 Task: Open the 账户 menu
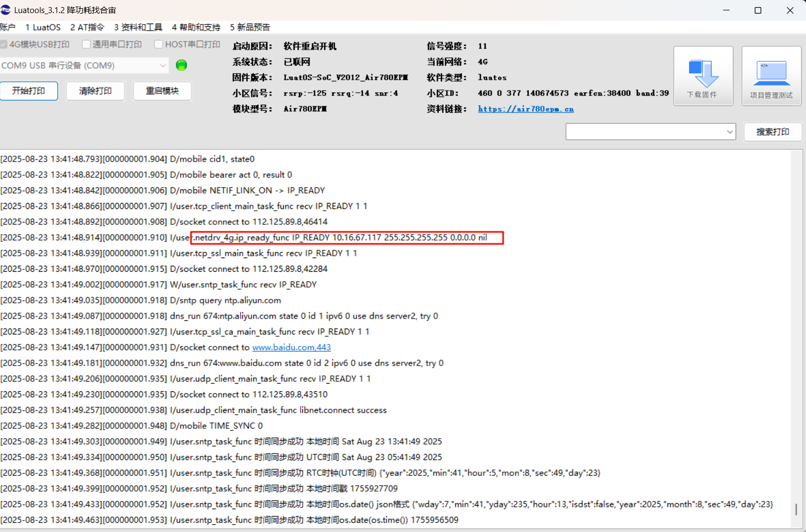8,27
